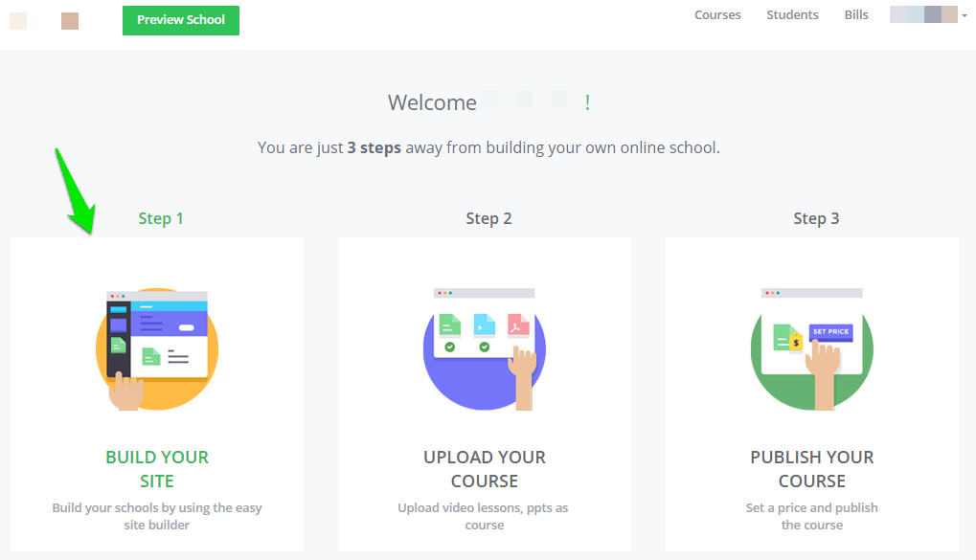Viewport: 976px width, 560px height.
Task: Click the Preview School button
Action: click(x=180, y=20)
